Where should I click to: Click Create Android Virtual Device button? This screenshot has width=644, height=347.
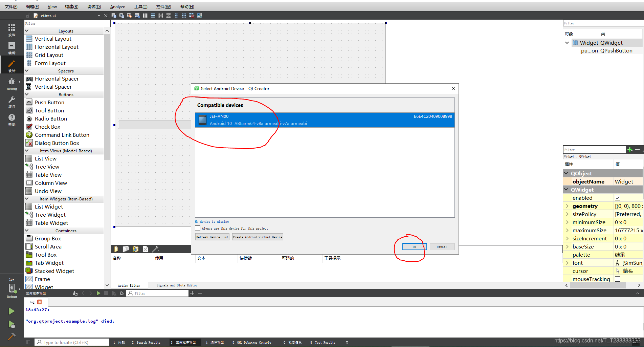tap(258, 237)
